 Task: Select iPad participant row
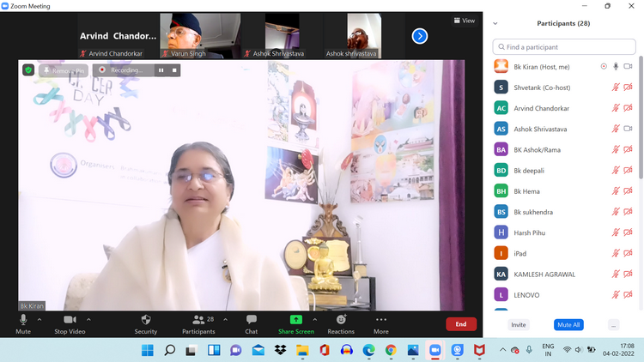point(564,253)
